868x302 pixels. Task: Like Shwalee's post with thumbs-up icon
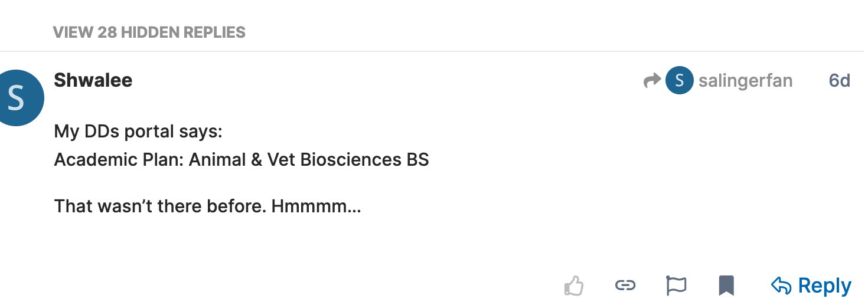pyautogui.click(x=574, y=286)
